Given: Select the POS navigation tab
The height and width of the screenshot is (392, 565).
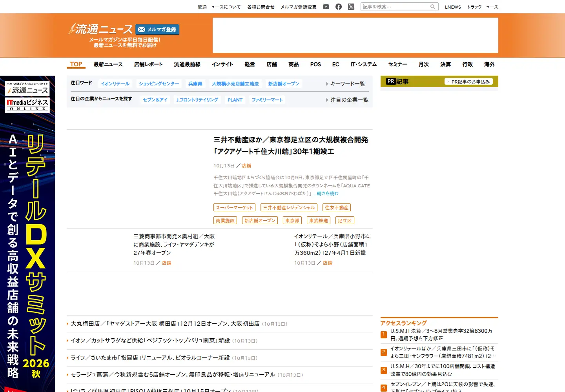Looking at the screenshot, I should pos(315,64).
